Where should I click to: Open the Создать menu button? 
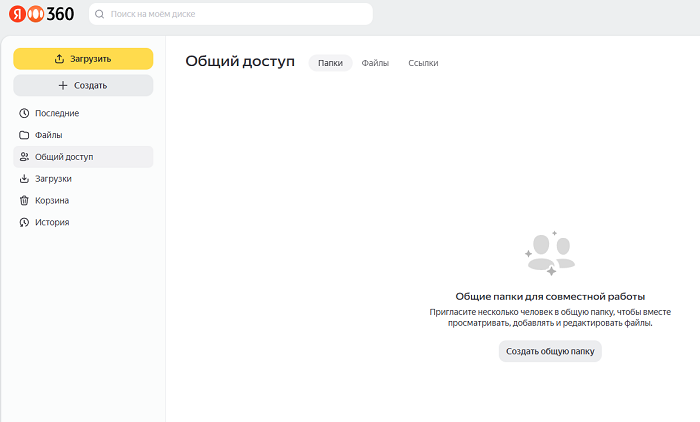[x=83, y=86]
